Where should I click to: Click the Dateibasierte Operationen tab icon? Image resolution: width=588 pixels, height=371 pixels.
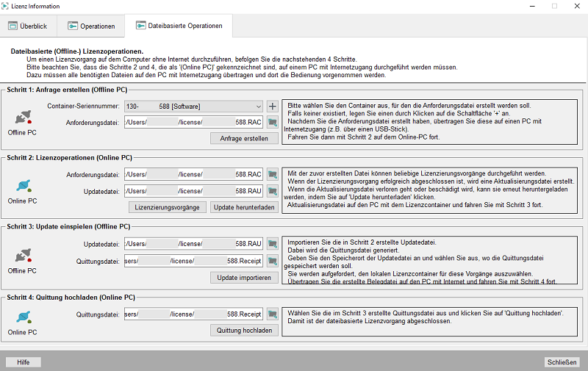(140, 26)
